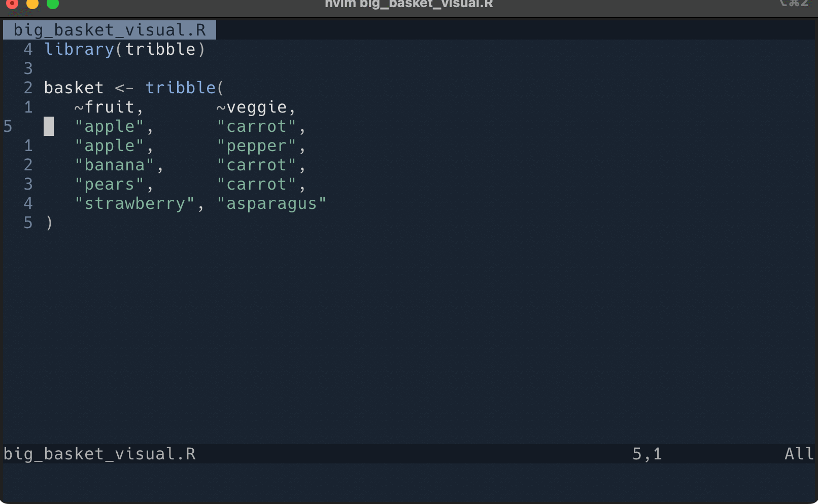Click the tribble( function call after the arrow

click(184, 88)
